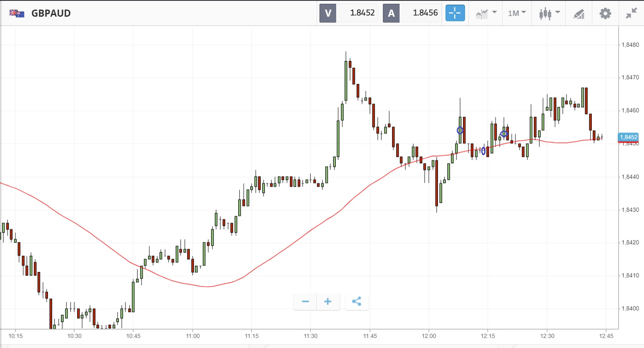Screen dimensions: 644x348
Task: Zoom out the chart with the minus button
Action: [305, 302]
